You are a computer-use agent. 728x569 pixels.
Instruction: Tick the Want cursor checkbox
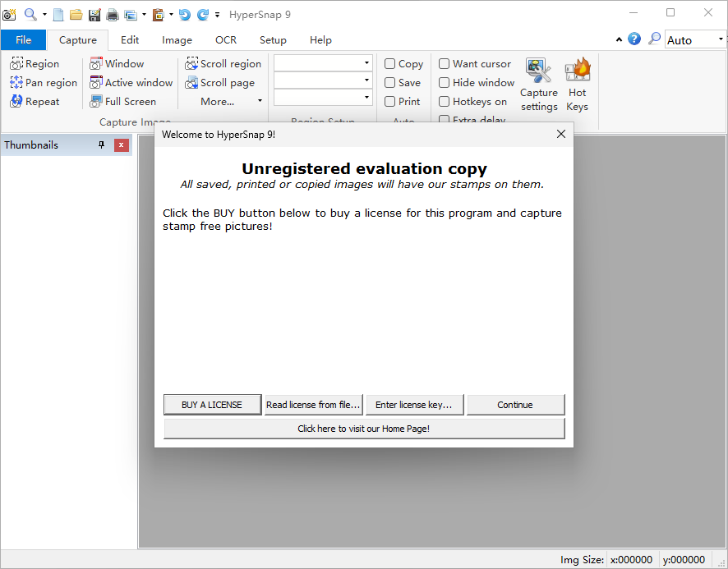tap(445, 64)
